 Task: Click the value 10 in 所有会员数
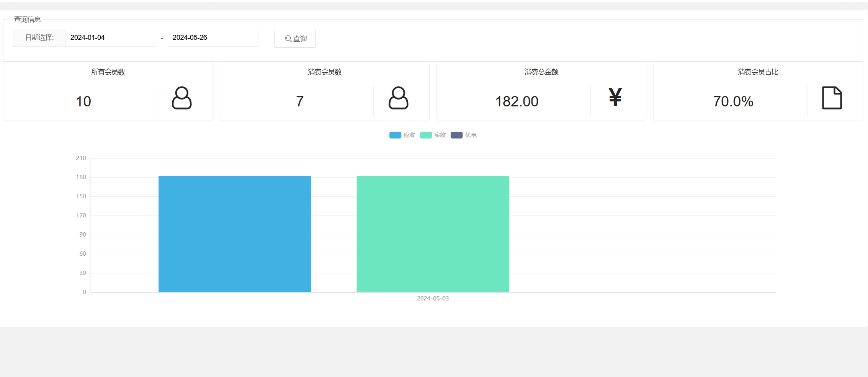click(x=83, y=101)
